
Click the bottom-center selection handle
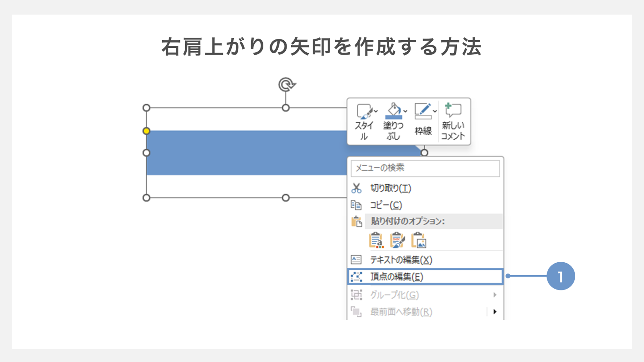click(x=285, y=198)
